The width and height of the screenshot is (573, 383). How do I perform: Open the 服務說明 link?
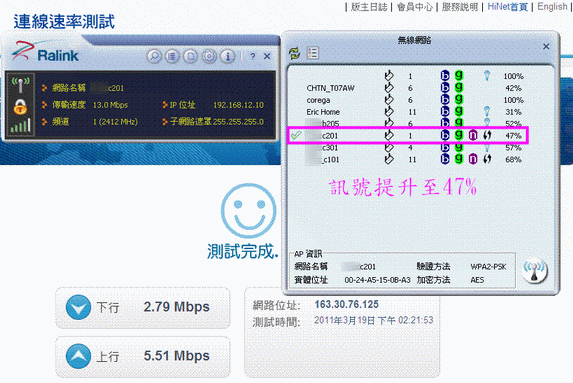(x=460, y=7)
